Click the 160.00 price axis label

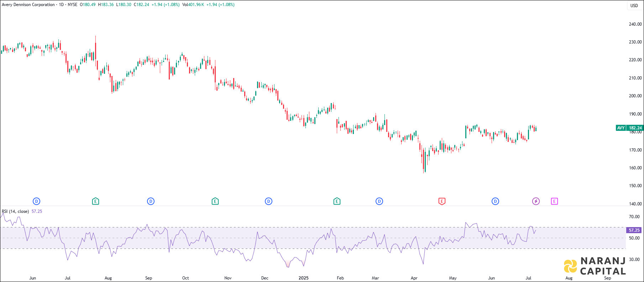click(x=635, y=168)
